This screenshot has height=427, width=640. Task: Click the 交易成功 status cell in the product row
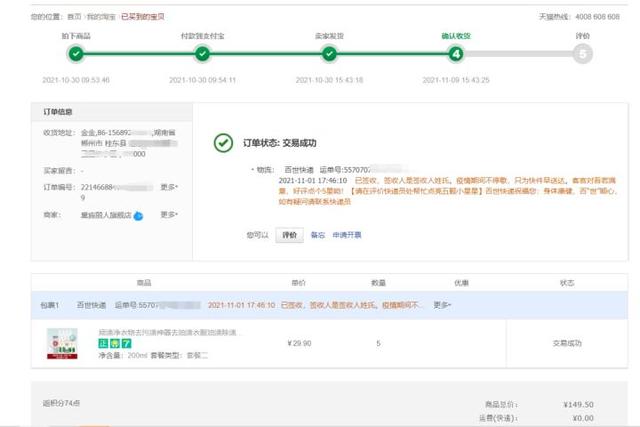(x=567, y=343)
